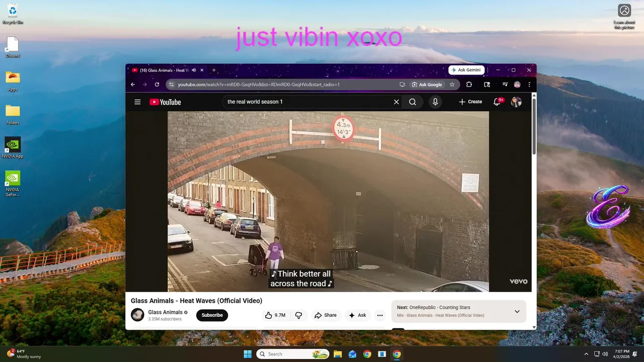Open Chrome extensions puzzle icon
The width and height of the screenshot is (644, 362).
[469, 84]
